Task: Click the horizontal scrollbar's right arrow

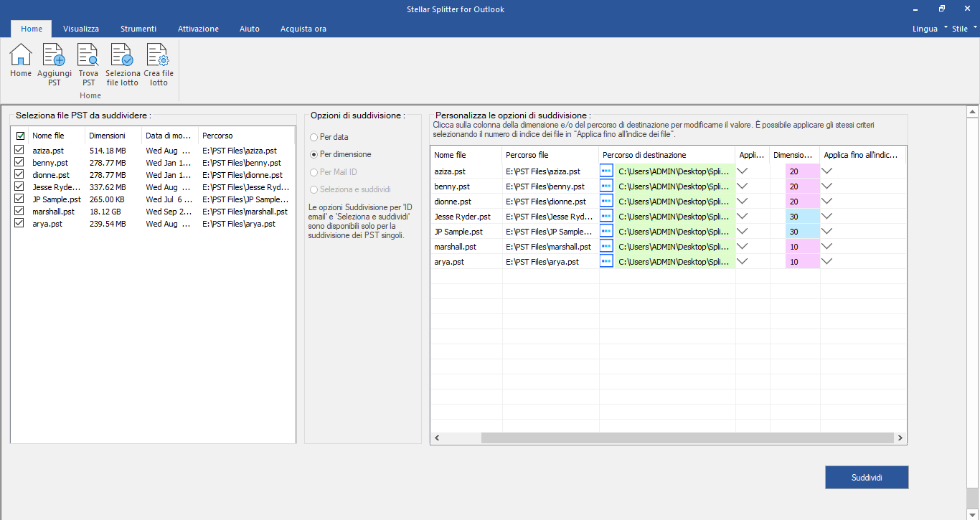Action: tap(900, 438)
